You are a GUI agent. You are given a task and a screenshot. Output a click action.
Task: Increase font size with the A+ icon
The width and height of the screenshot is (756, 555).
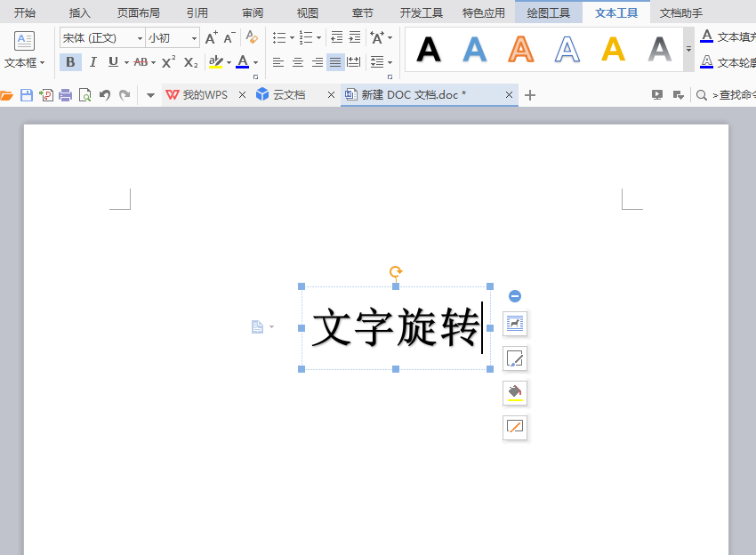point(211,37)
